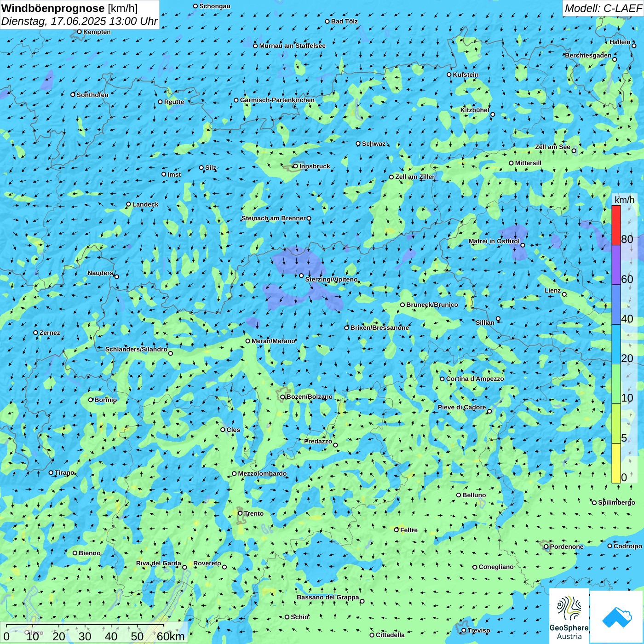Click the Sonthofen label

point(92,95)
